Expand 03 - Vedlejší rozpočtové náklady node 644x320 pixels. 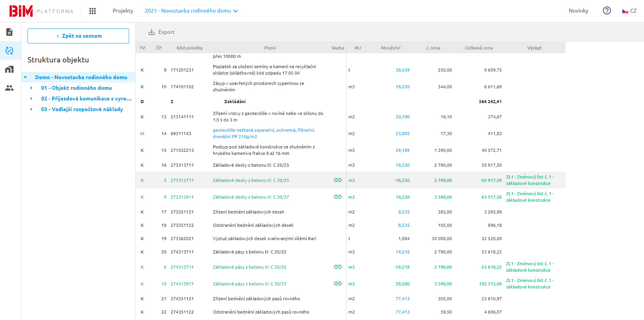31,109
